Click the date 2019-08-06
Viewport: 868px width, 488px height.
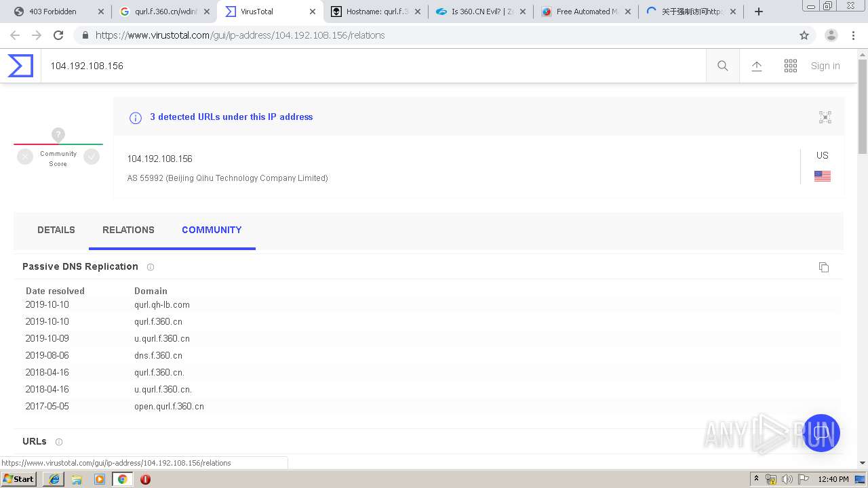click(47, 356)
